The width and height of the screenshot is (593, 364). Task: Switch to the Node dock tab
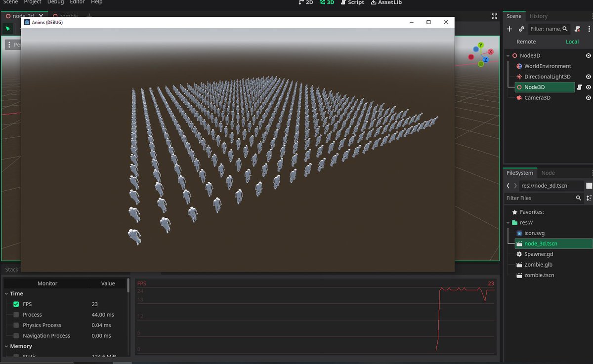point(548,173)
